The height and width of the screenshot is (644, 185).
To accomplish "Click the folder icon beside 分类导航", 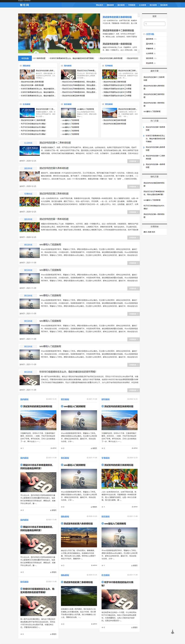I will pos(144,34).
